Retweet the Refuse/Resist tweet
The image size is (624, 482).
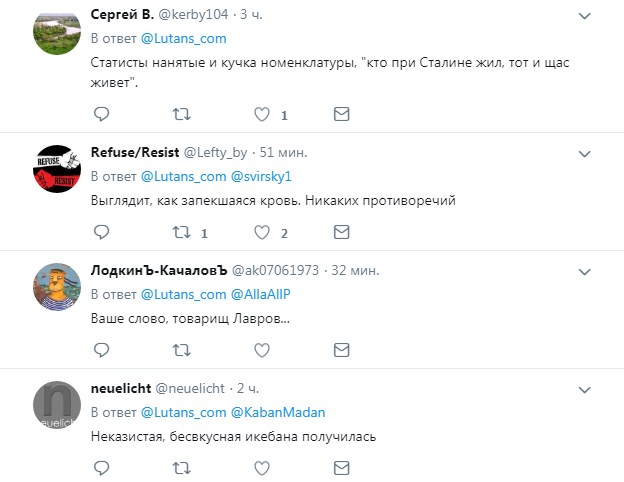coord(182,233)
